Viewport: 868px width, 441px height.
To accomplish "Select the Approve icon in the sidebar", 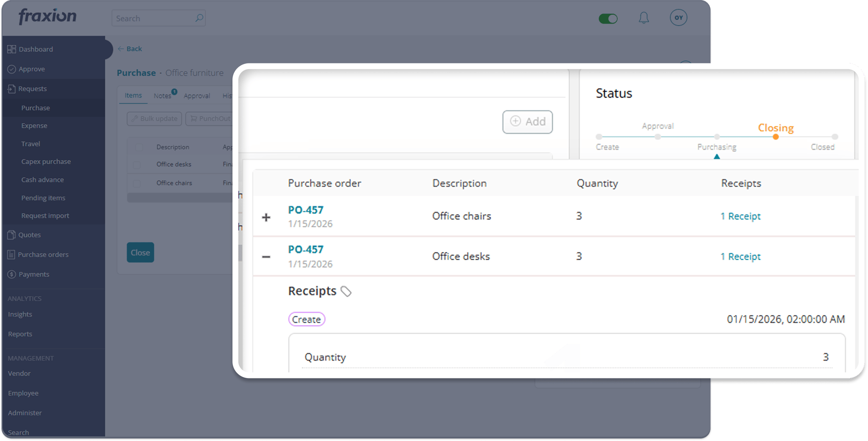I will click(x=12, y=69).
